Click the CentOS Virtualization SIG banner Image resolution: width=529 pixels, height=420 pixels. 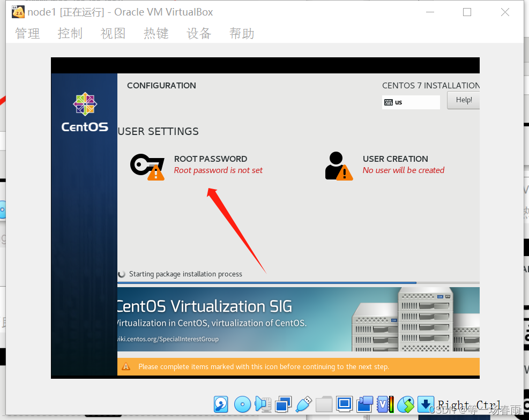[x=298, y=319]
